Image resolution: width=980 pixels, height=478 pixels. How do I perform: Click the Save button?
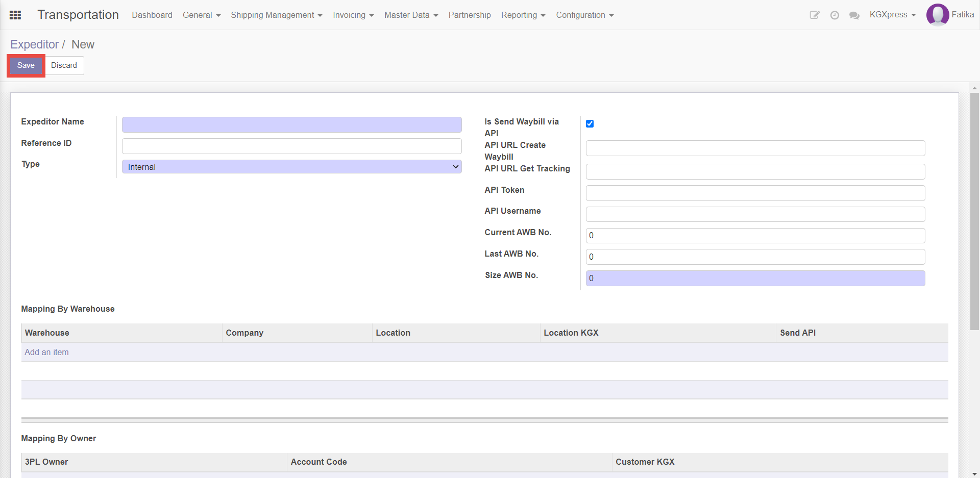click(x=26, y=65)
